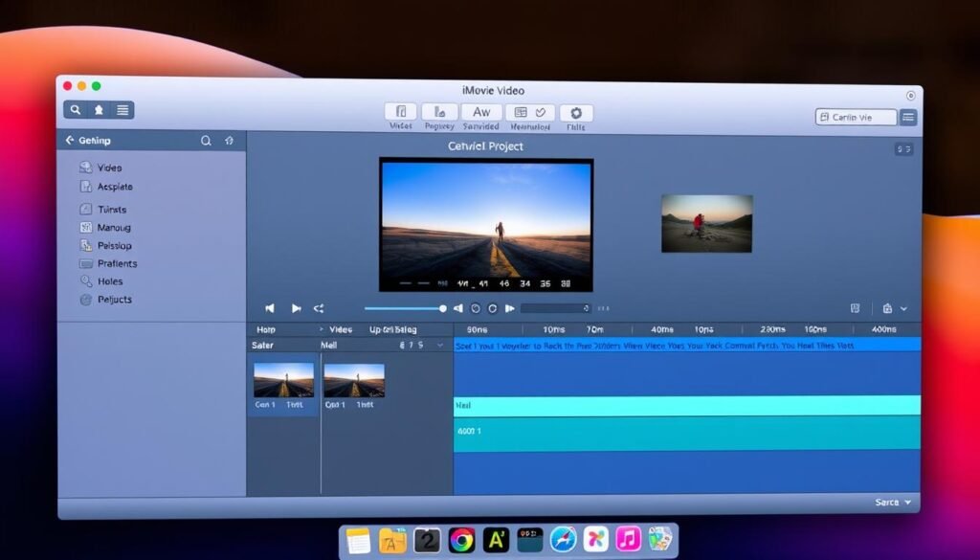The height and width of the screenshot is (560, 980).
Task: Select the Can 1 clip thumbnail
Action: tap(283, 380)
